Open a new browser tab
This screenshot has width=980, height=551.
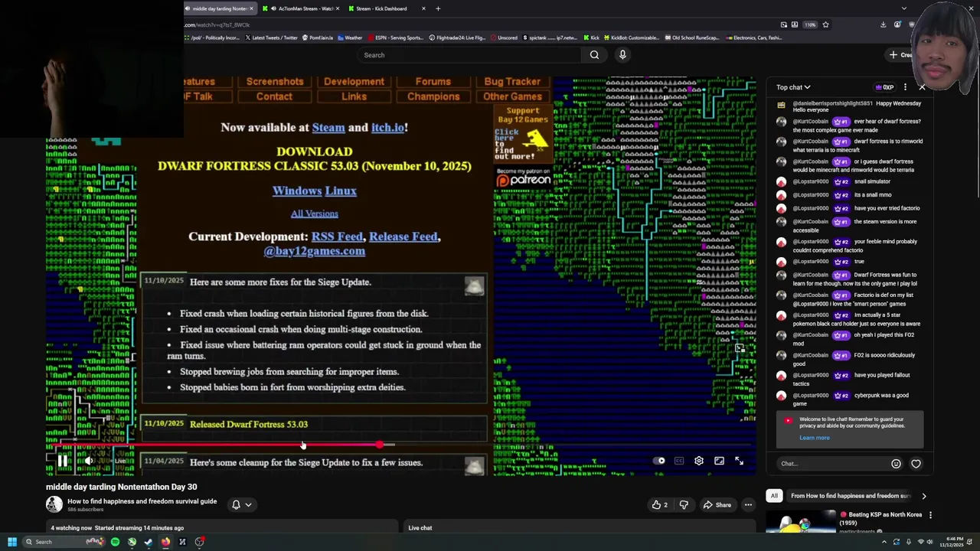tap(438, 8)
